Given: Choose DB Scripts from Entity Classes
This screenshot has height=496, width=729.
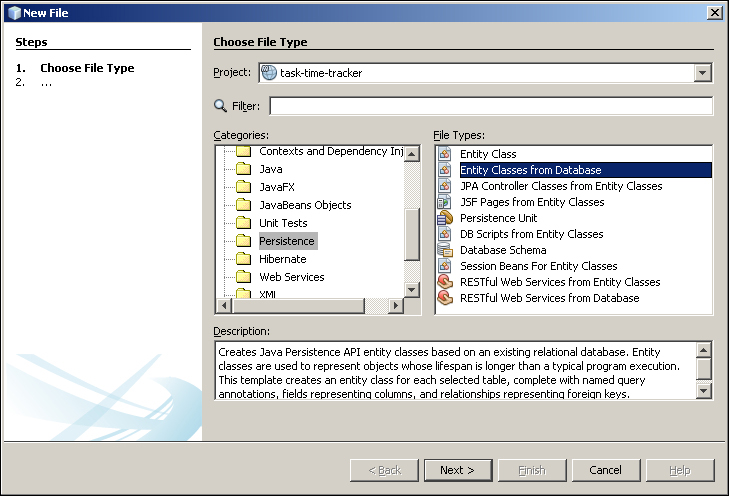Looking at the screenshot, I should tap(531, 234).
